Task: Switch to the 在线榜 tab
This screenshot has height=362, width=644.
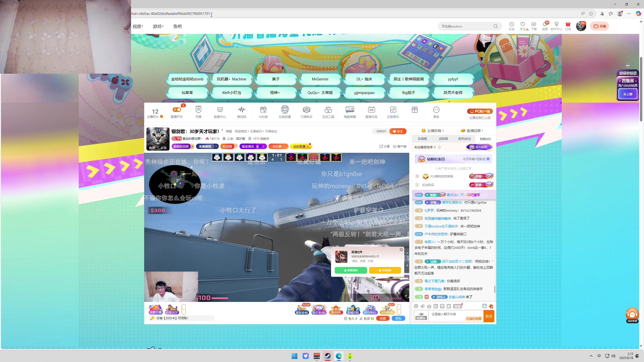Action: pos(422,139)
